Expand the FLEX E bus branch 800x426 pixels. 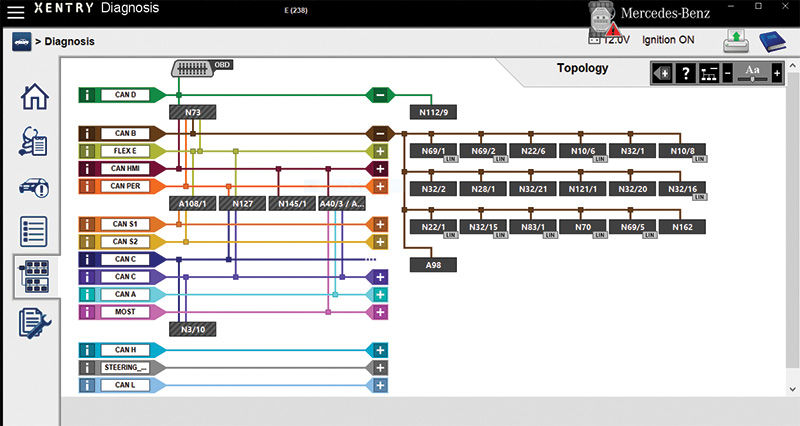(x=380, y=151)
